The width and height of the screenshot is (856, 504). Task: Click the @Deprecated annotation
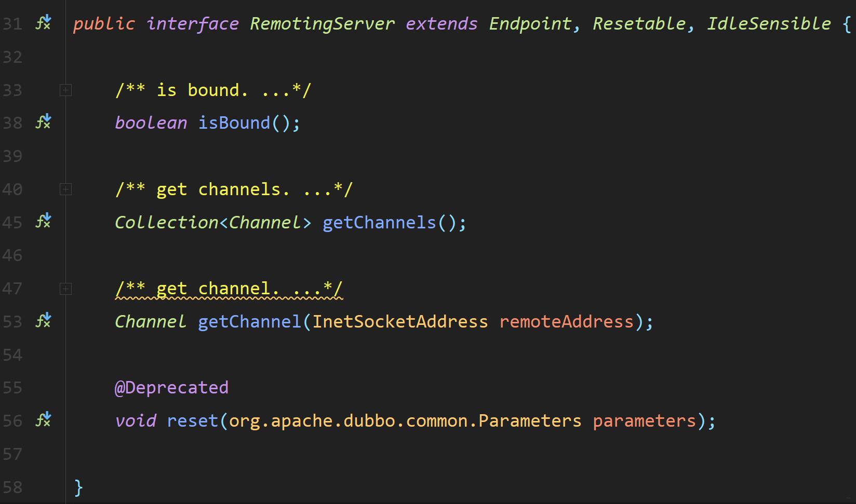(x=171, y=388)
